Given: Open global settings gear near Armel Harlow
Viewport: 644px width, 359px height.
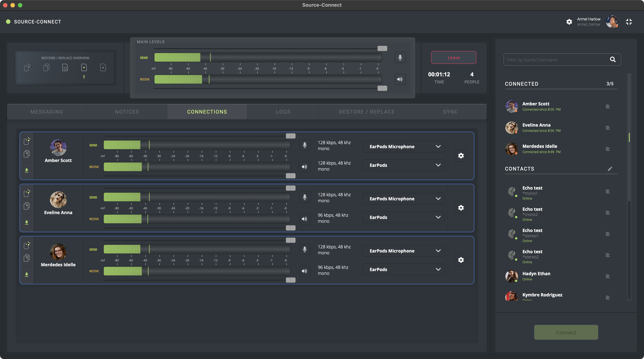Looking at the screenshot, I should [x=569, y=22].
